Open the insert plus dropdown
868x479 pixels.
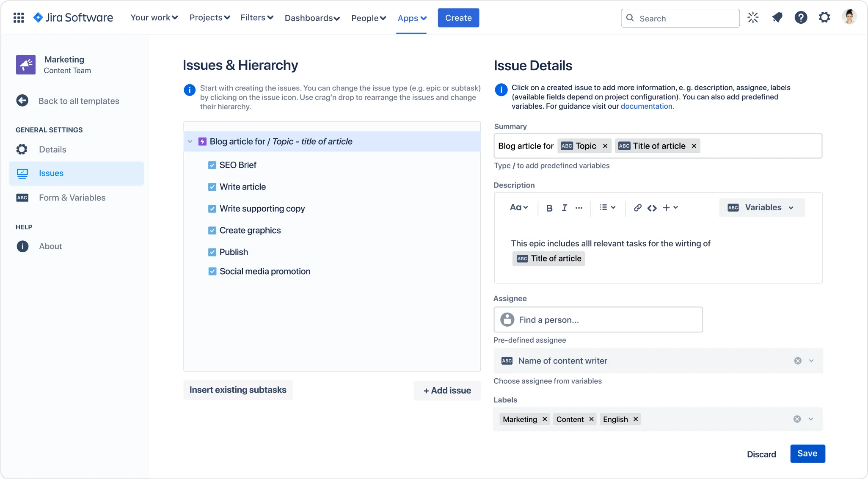tap(670, 207)
